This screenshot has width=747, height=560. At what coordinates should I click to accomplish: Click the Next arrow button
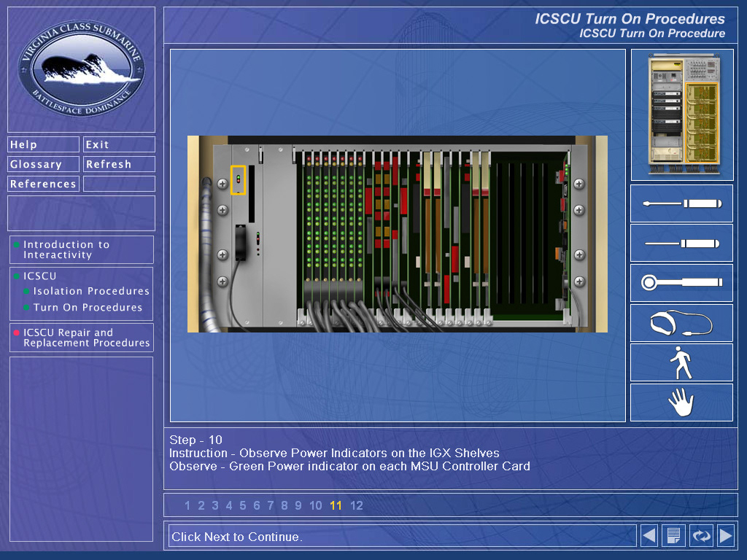point(726,536)
